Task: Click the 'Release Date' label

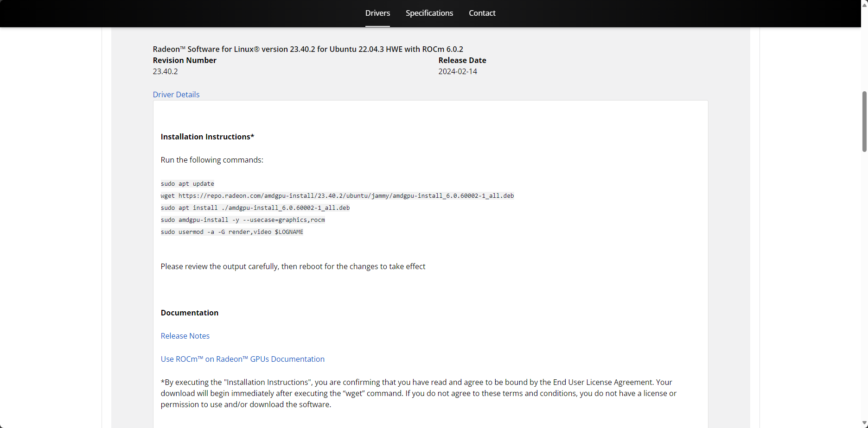Action: coord(462,60)
